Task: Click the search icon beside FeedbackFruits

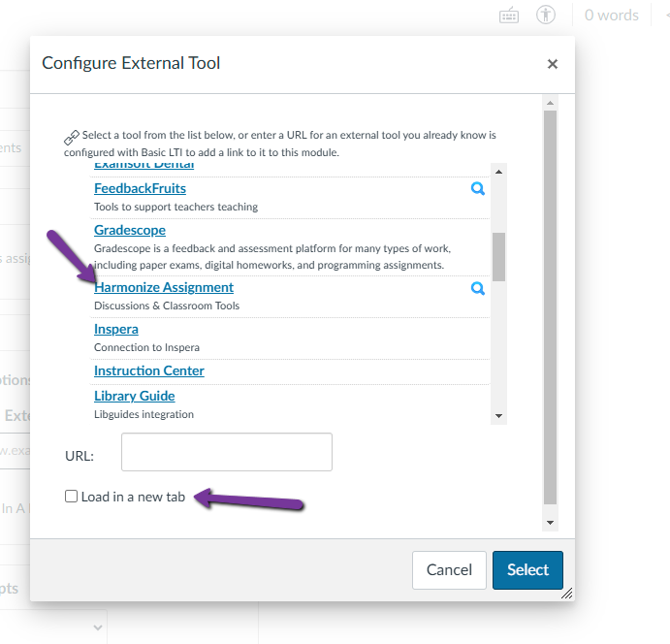Action: point(477,189)
